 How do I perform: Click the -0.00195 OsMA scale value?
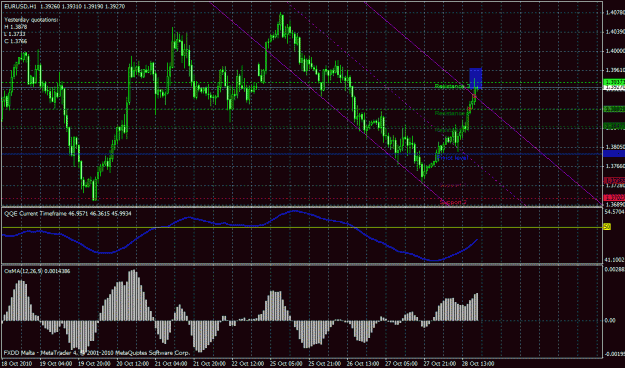[615, 354]
